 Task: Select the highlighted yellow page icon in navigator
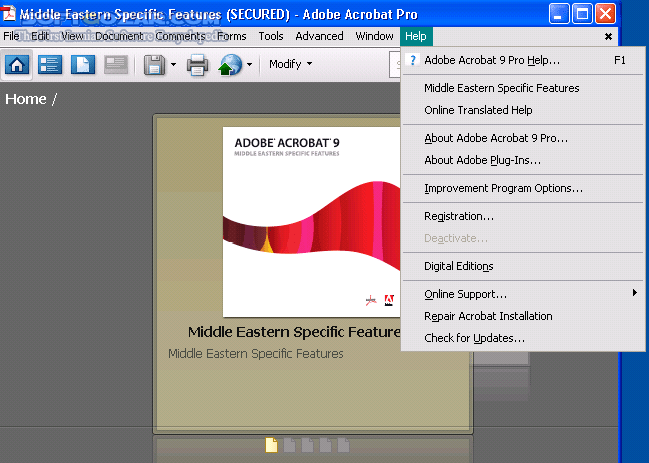pos(271,445)
